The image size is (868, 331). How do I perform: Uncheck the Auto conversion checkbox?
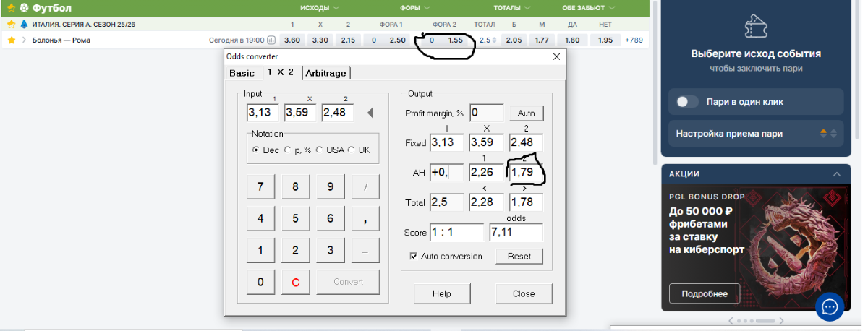pyautogui.click(x=414, y=256)
